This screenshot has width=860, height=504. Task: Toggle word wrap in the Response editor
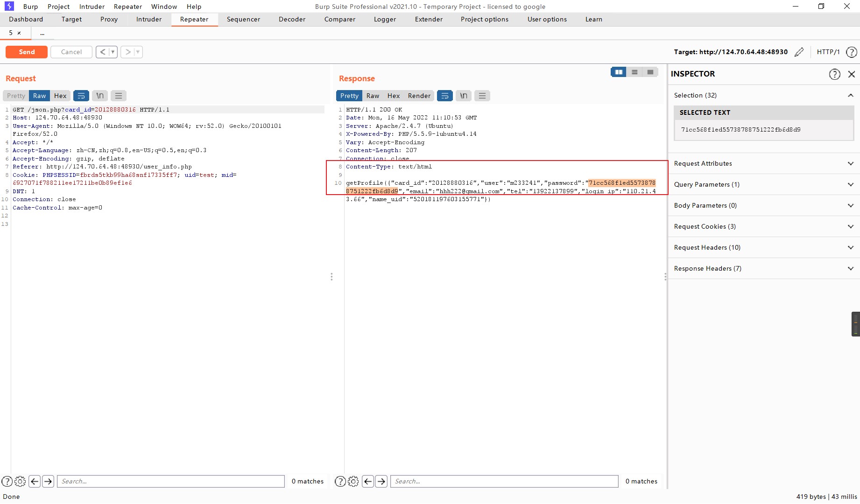(x=445, y=96)
